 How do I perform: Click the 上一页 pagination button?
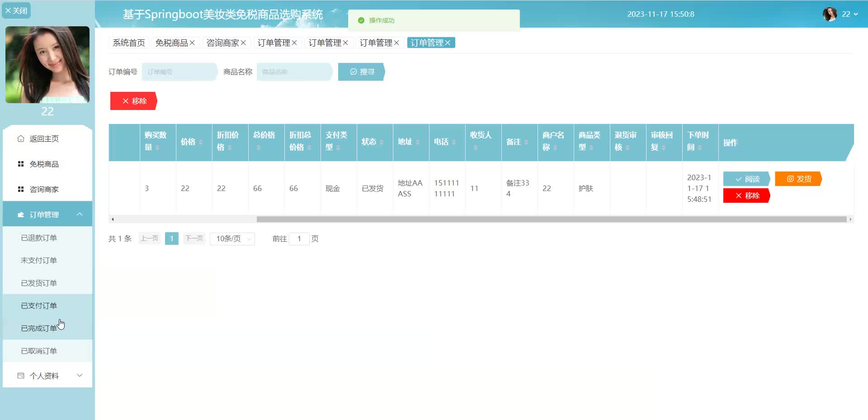[149, 239]
